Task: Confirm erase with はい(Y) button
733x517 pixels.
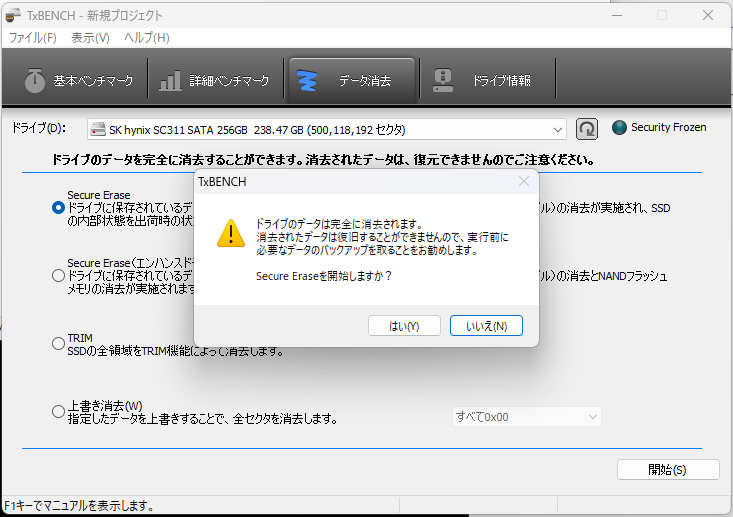Action: tap(405, 326)
